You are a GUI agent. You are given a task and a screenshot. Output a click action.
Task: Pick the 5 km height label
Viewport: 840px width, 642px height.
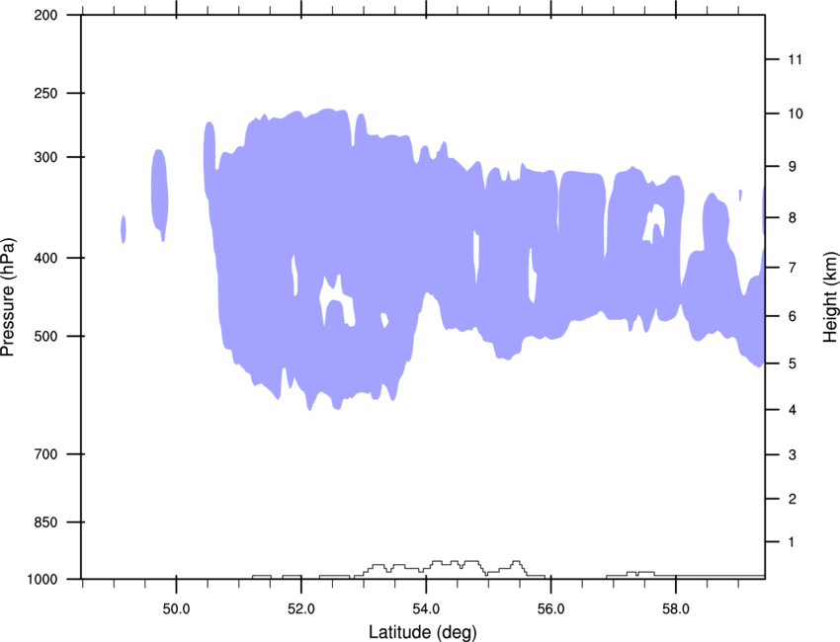pyautogui.click(x=793, y=363)
